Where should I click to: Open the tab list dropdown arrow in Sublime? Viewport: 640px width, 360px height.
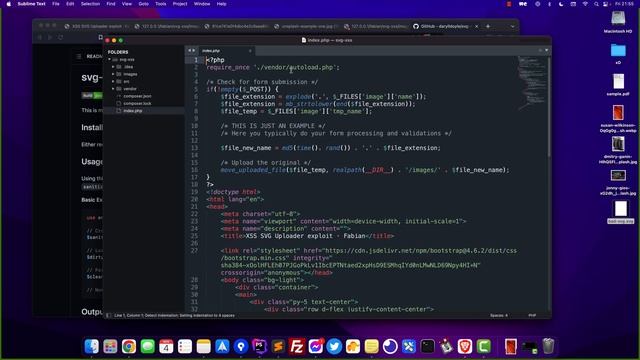pos(547,50)
